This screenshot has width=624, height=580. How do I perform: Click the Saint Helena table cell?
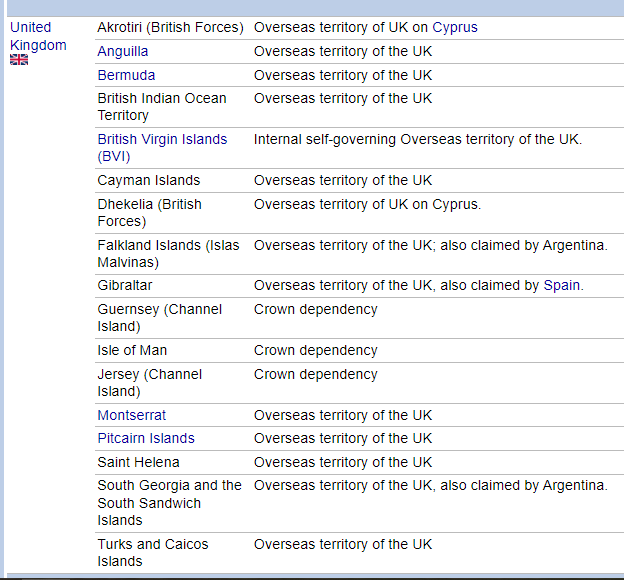click(x=138, y=462)
